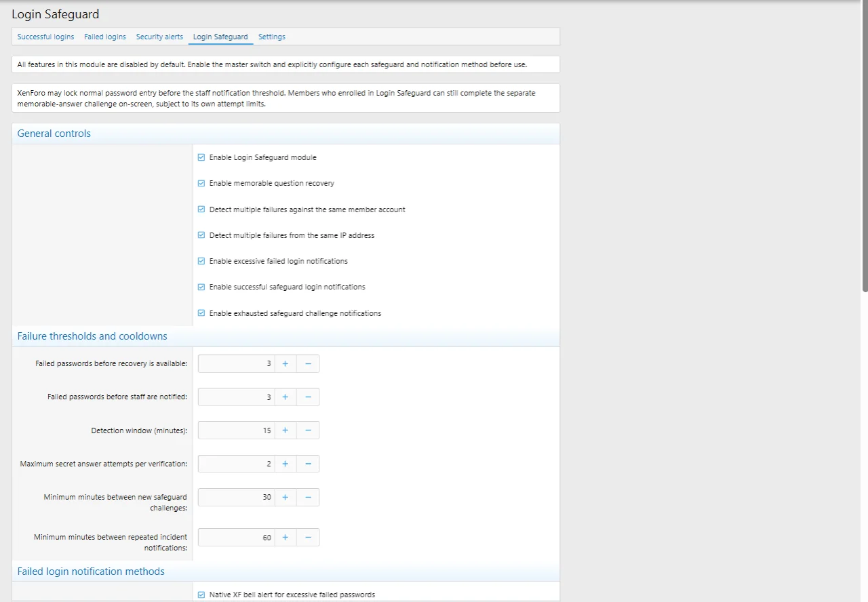This screenshot has height=602, width=868.
Task: Decrease minutes between repeated incident notifications
Action: pyautogui.click(x=308, y=538)
